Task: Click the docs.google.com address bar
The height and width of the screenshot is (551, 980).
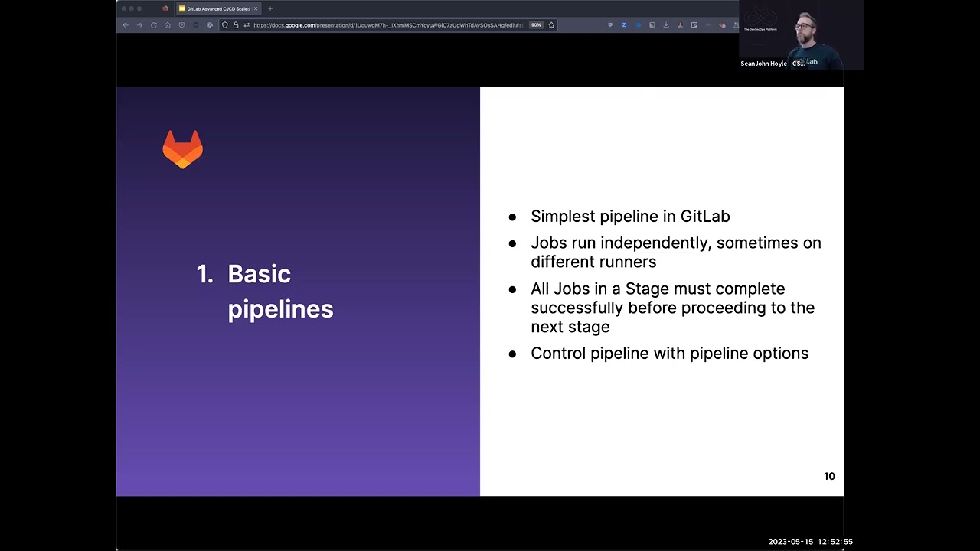Action: tap(387, 25)
